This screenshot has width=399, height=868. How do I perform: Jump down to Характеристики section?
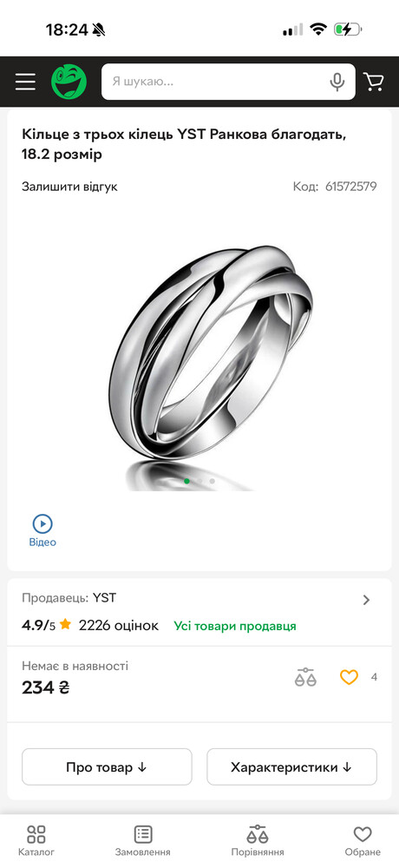(291, 766)
